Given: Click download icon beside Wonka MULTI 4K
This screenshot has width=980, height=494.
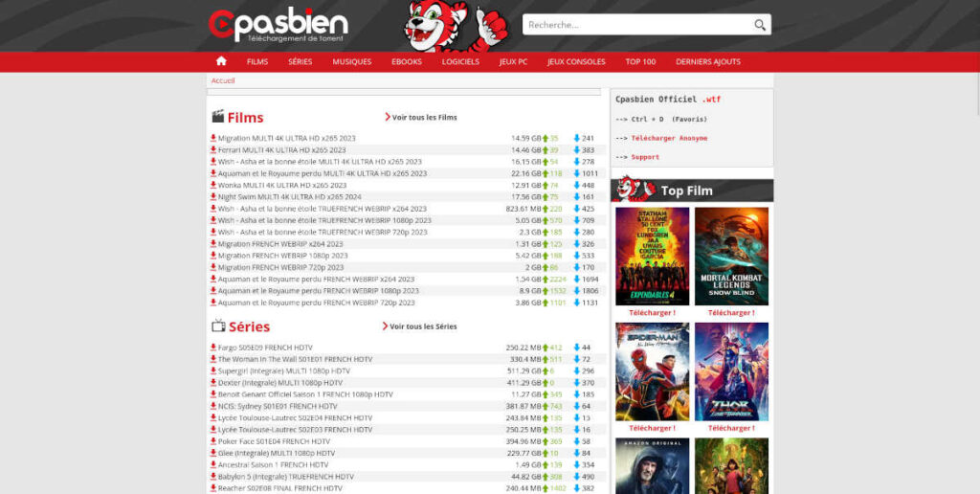Looking at the screenshot, I should coord(213,185).
